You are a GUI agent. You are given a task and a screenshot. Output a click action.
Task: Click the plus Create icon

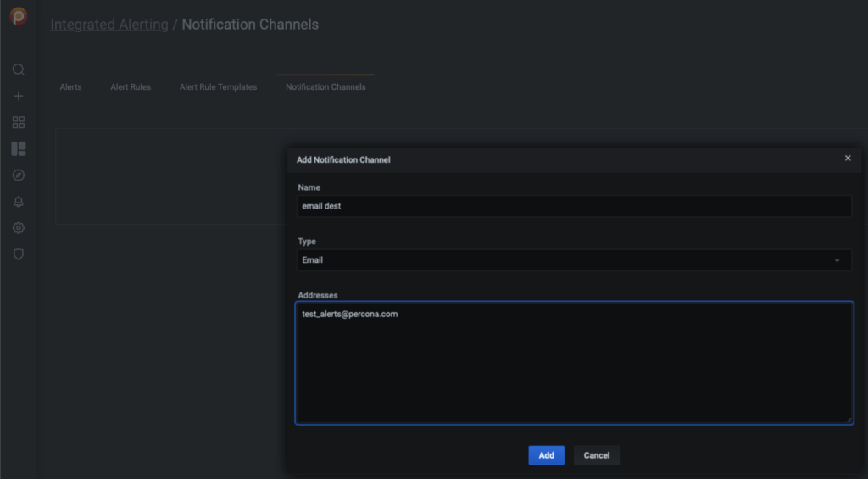pos(19,96)
